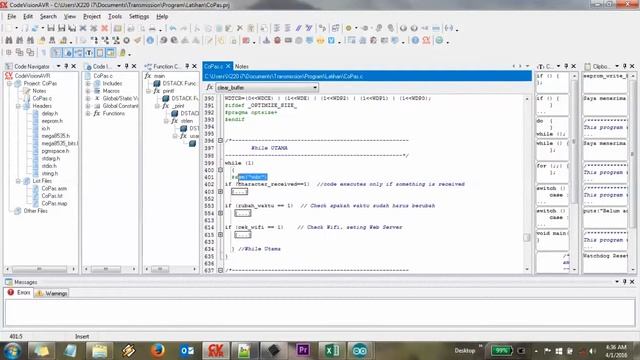Open Clipboard History panel dropdown arrow
Image resolution: width=640 pixels, height=360 pixels.
pyautogui.click(x=617, y=66)
